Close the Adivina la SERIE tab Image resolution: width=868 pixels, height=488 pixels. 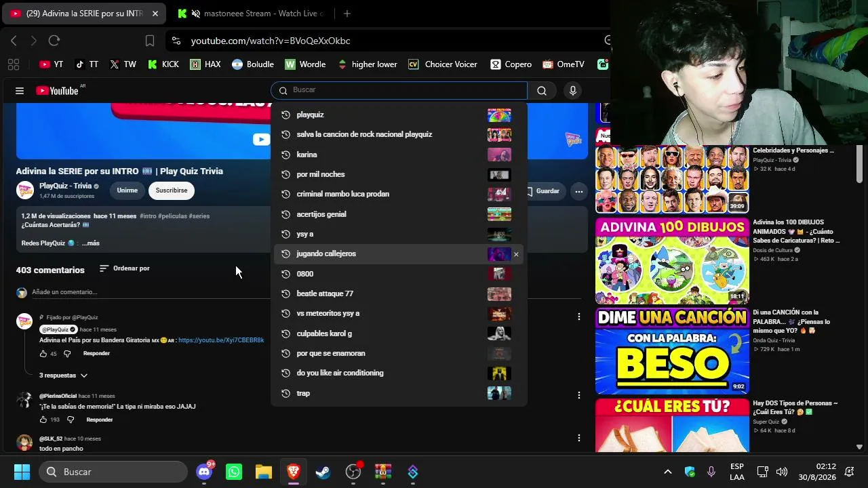pos(155,14)
